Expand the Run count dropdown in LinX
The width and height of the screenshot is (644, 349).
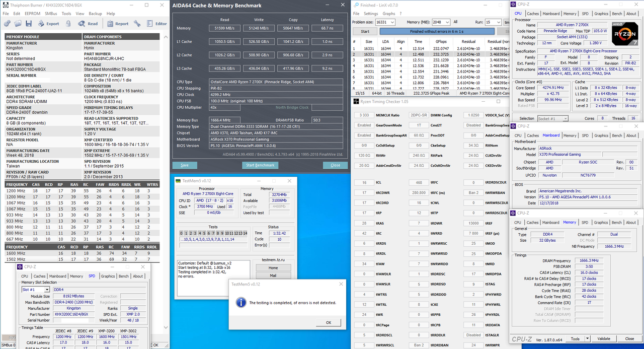pos(498,22)
